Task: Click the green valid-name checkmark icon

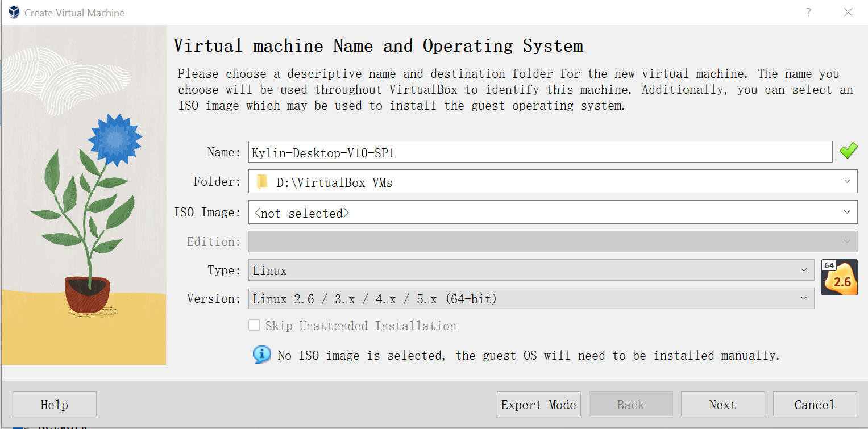Action: click(848, 151)
